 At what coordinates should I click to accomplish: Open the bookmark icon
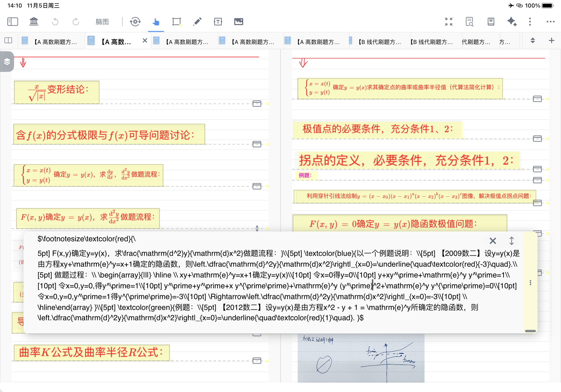[x=491, y=22]
